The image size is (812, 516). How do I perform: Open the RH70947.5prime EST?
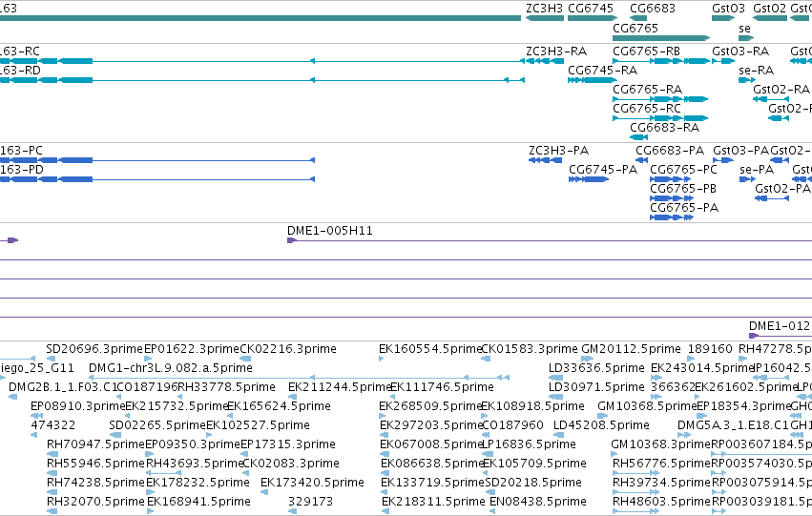coord(52,454)
